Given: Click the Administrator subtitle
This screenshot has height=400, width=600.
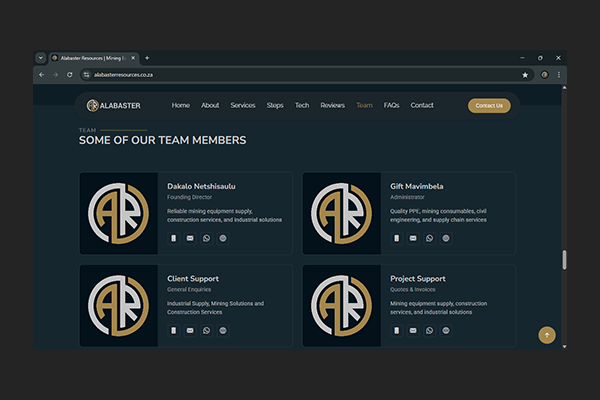Looking at the screenshot, I should (407, 197).
